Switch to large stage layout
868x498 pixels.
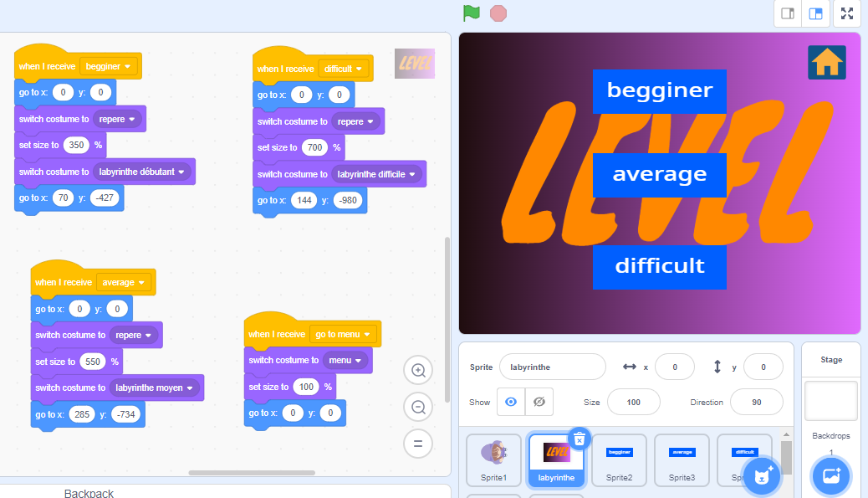click(816, 13)
